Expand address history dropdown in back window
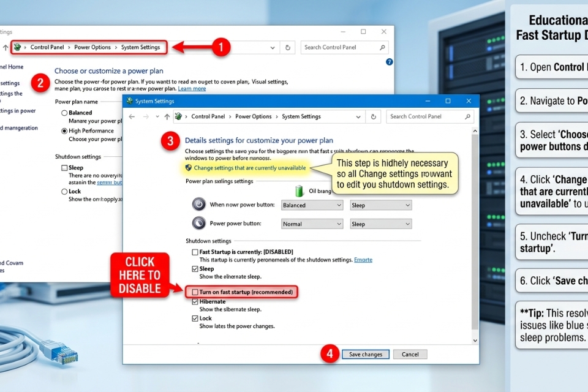588x392 pixels. click(273, 48)
